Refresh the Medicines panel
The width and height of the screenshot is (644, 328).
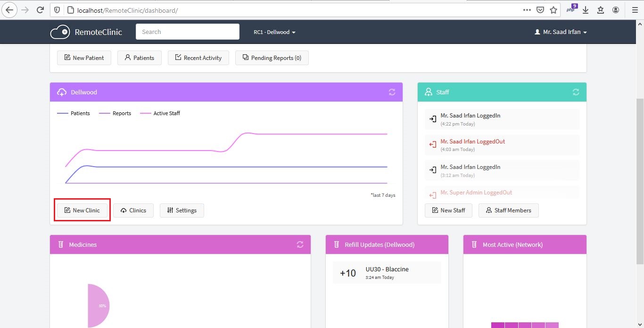(x=300, y=244)
